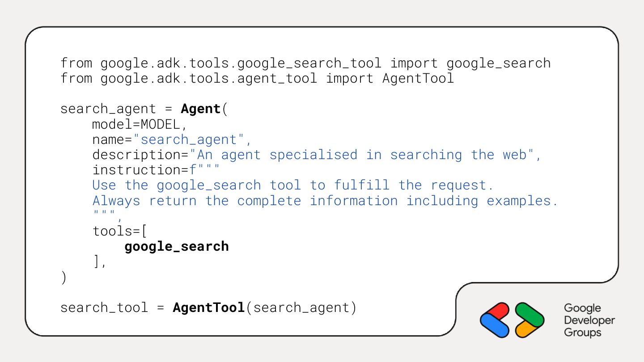Click the "Use the google_search tool" instruction line
644x362 pixels.
pyautogui.click(x=292, y=185)
